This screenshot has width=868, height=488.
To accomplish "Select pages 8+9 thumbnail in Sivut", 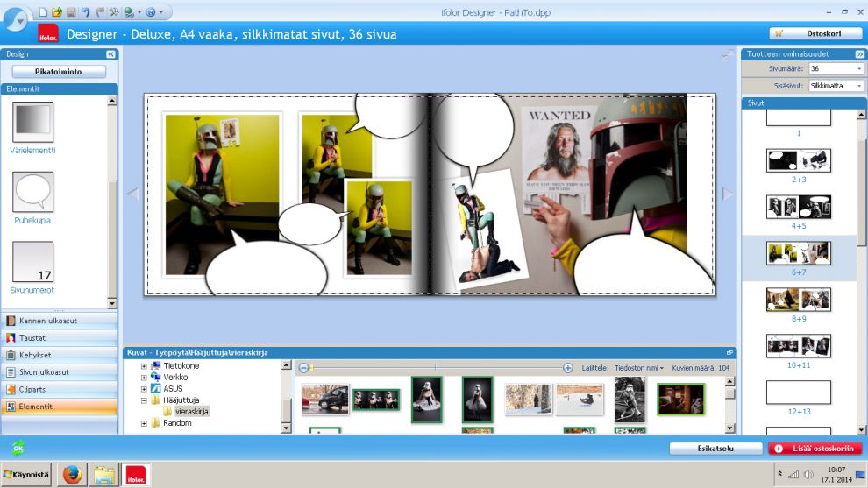I will coord(799,300).
